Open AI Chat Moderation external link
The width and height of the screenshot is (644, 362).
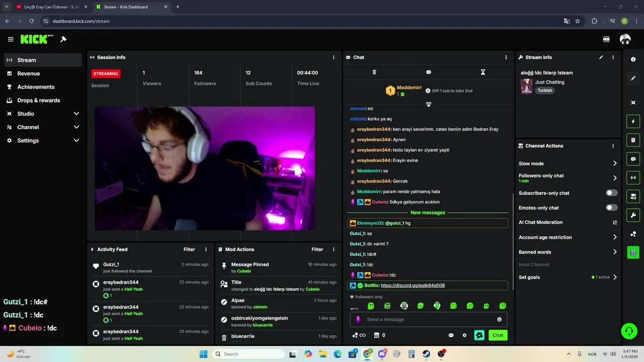coord(615,222)
